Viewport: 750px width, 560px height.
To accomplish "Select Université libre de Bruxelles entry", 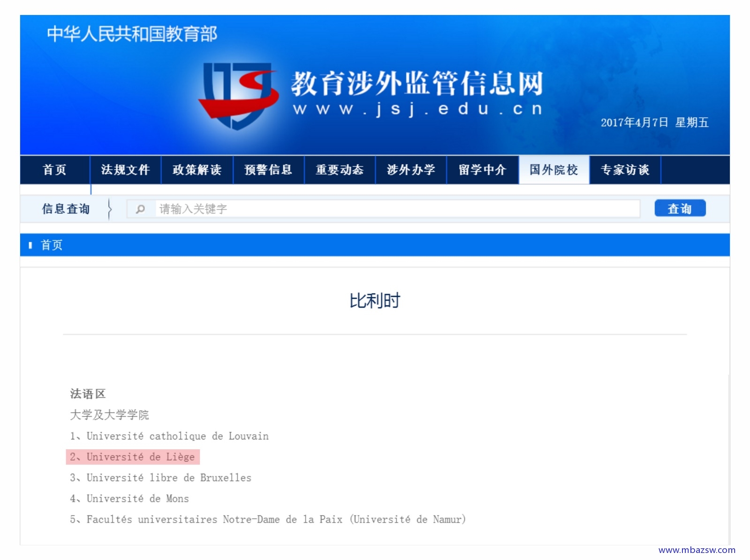I will coord(168,478).
